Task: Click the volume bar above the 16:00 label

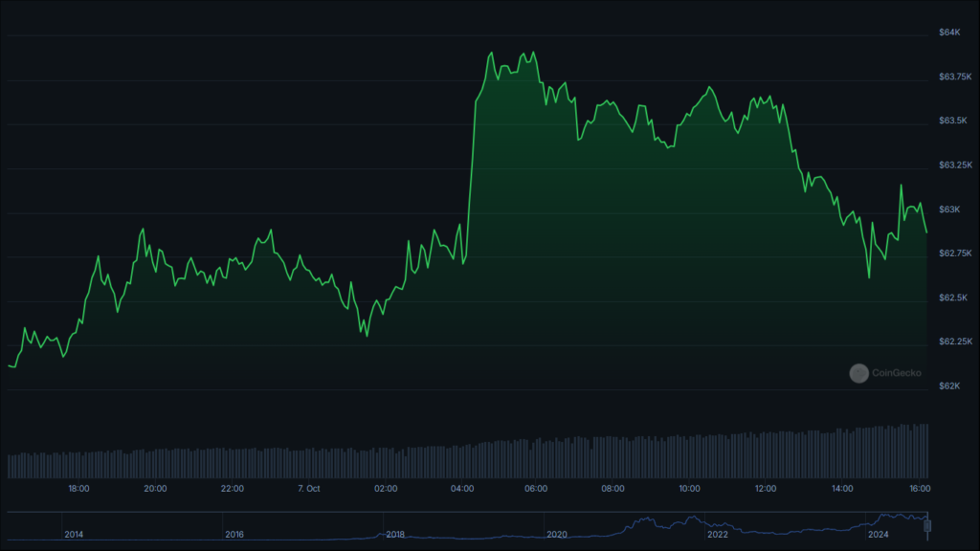Action: tap(920, 452)
